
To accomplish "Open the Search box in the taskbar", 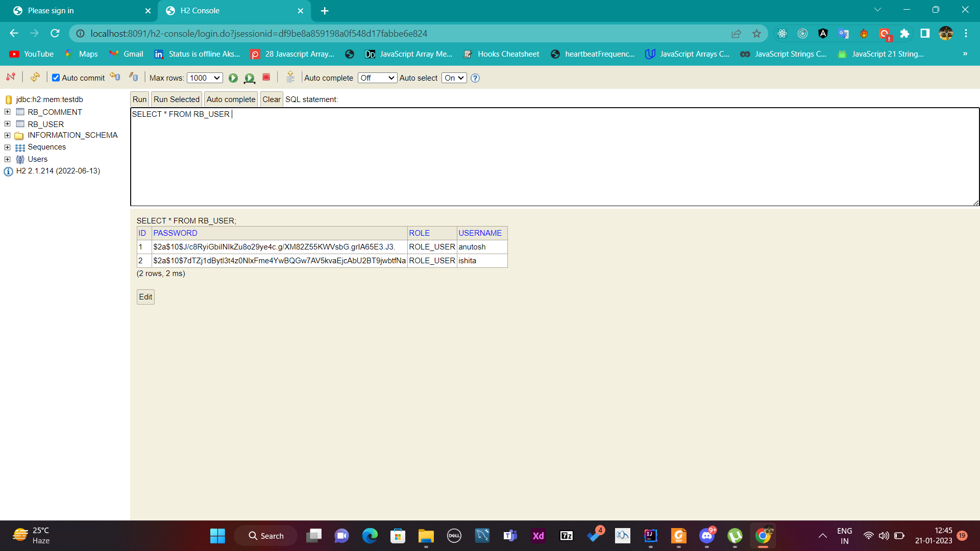I will pyautogui.click(x=265, y=536).
